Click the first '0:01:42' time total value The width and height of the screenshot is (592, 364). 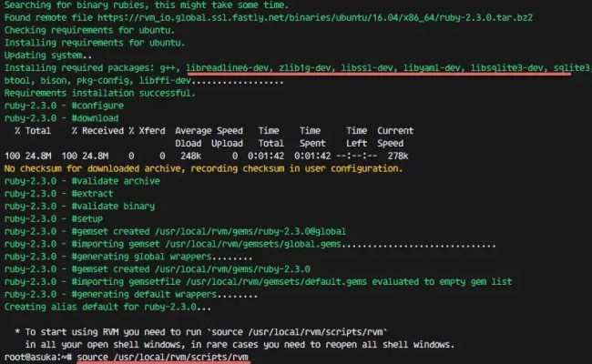pos(266,156)
